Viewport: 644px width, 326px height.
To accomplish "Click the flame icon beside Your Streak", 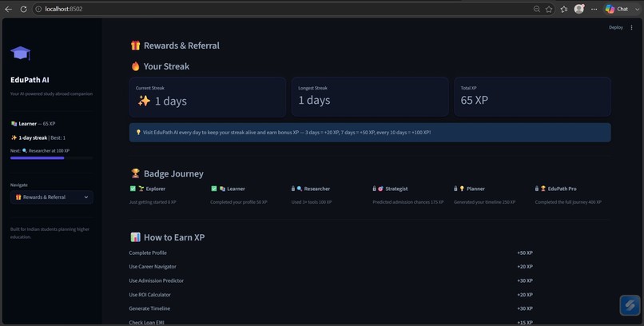I will coord(136,66).
